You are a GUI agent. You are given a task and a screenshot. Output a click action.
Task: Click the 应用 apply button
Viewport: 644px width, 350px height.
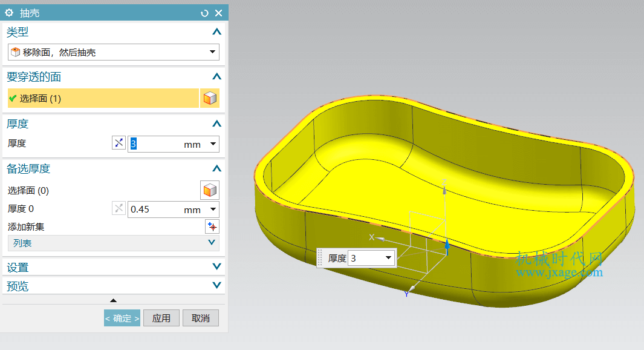[x=161, y=318]
